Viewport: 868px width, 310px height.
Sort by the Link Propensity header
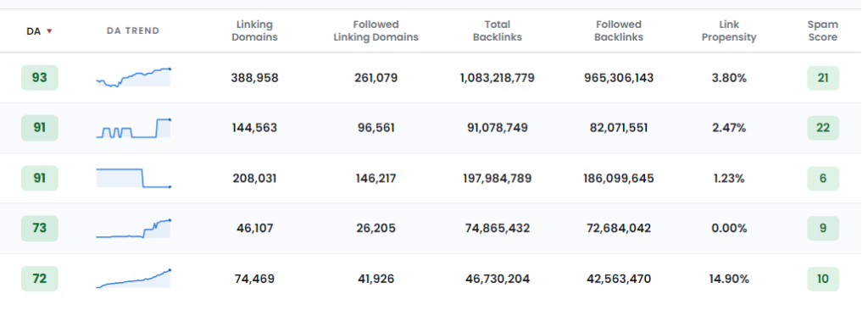[x=729, y=31]
